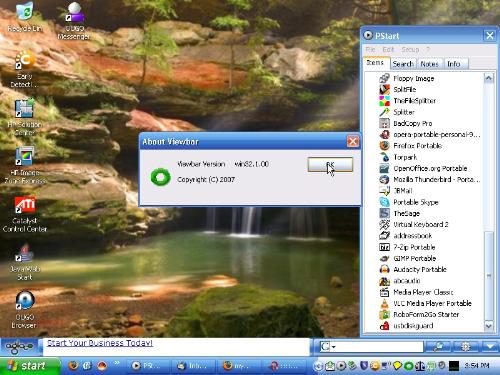Click the opera-portable-personal icon

[384, 135]
